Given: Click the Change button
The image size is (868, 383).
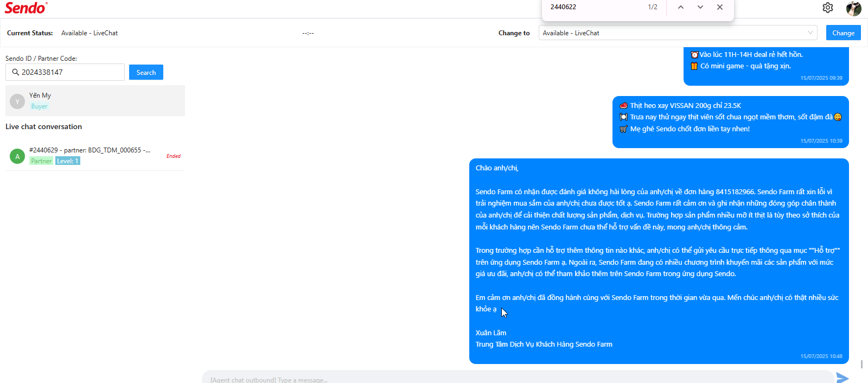Looking at the screenshot, I should tap(844, 33).
